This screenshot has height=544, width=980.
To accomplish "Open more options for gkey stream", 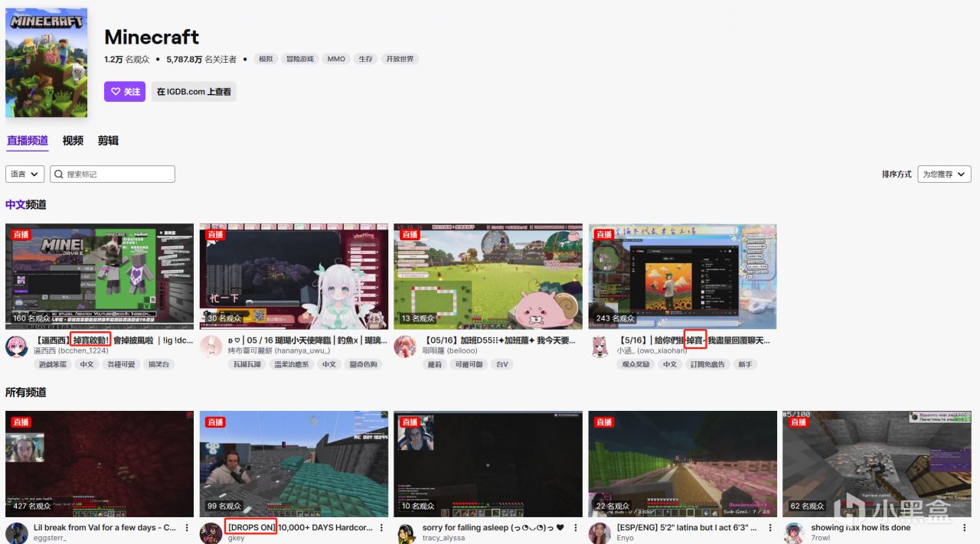I will (382, 528).
